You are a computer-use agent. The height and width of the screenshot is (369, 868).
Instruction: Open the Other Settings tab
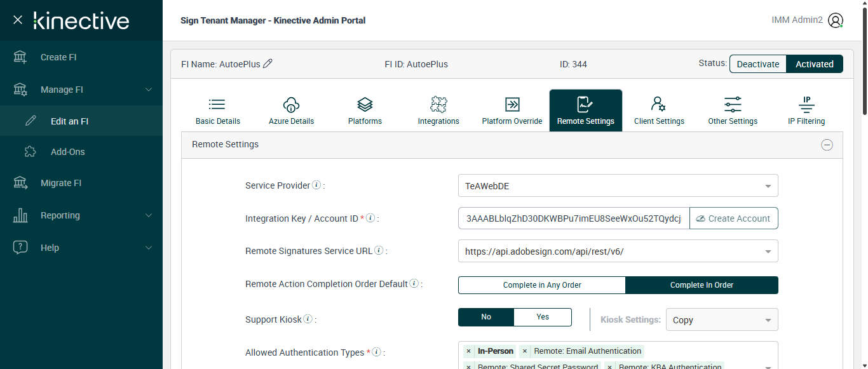tap(733, 111)
